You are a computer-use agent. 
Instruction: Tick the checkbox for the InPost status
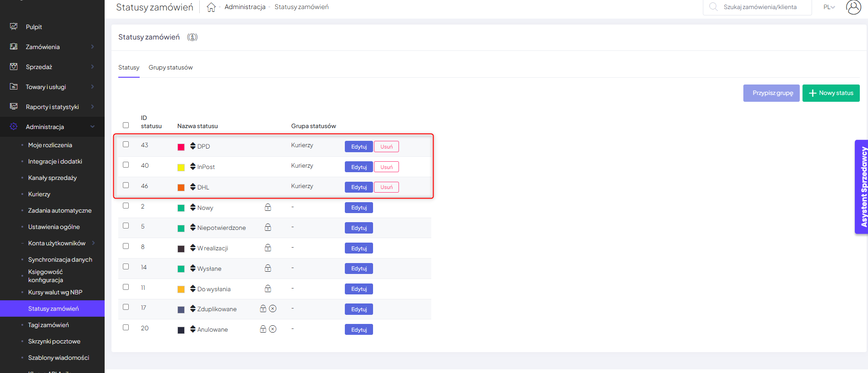click(126, 165)
